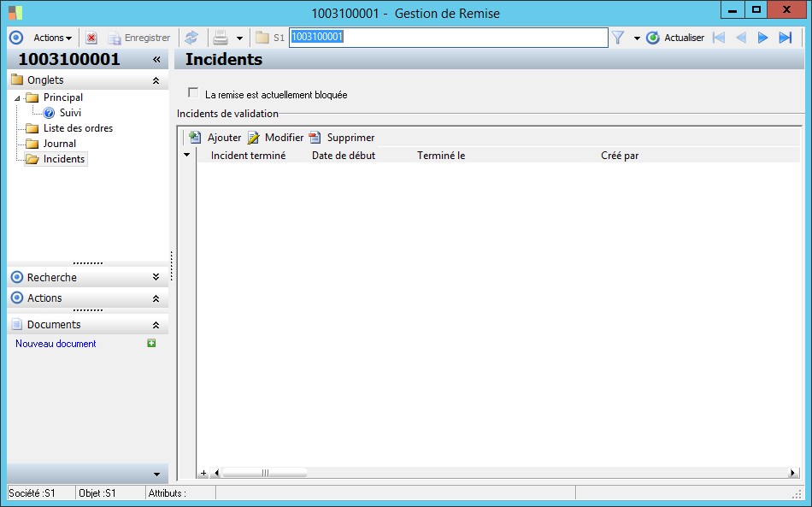
Task: Click the filter funnel icon
Action: coord(617,38)
